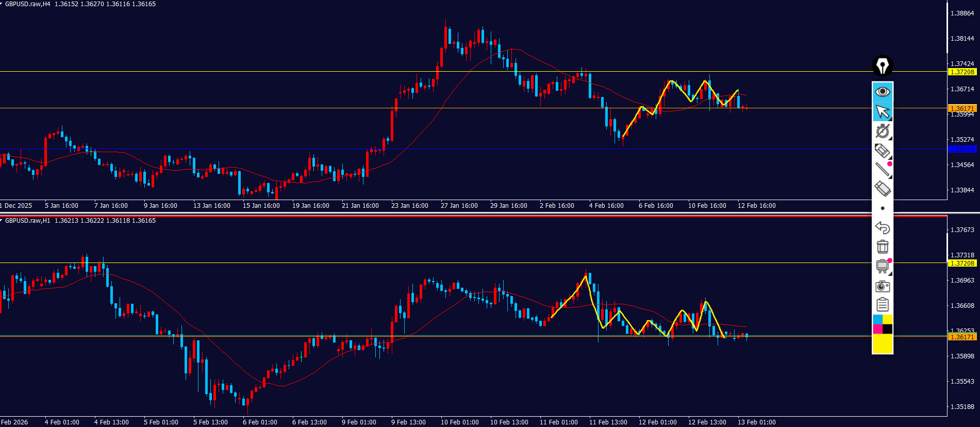Screen dimensions: 980x427
Task: Toggle drawing visibility with the eye icon
Action: pyautogui.click(x=883, y=92)
